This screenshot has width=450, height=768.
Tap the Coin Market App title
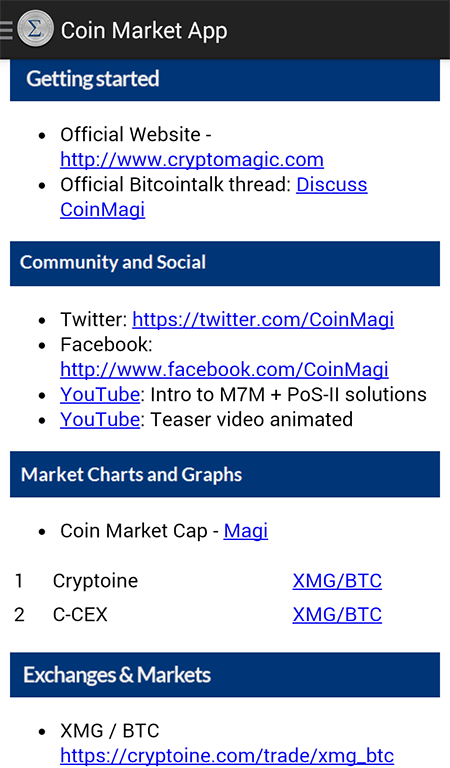point(144,30)
